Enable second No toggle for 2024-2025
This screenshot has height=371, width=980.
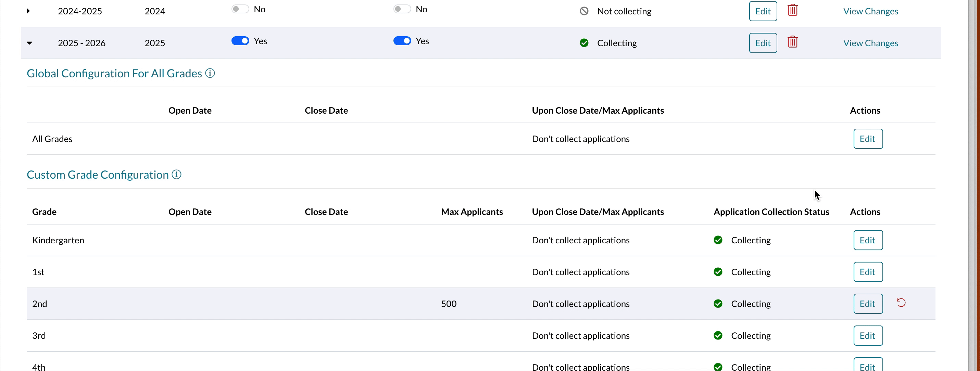(x=402, y=9)
